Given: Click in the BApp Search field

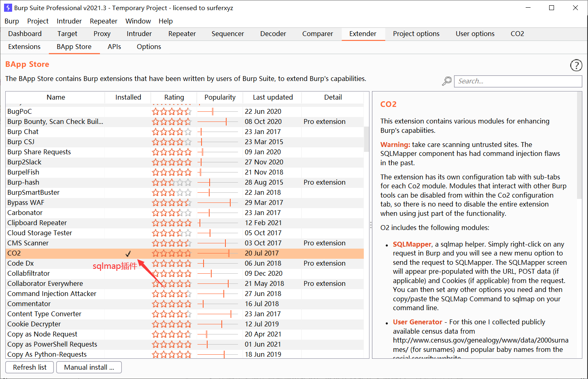Looking at the screenshot, I should (x=518, y=81).
